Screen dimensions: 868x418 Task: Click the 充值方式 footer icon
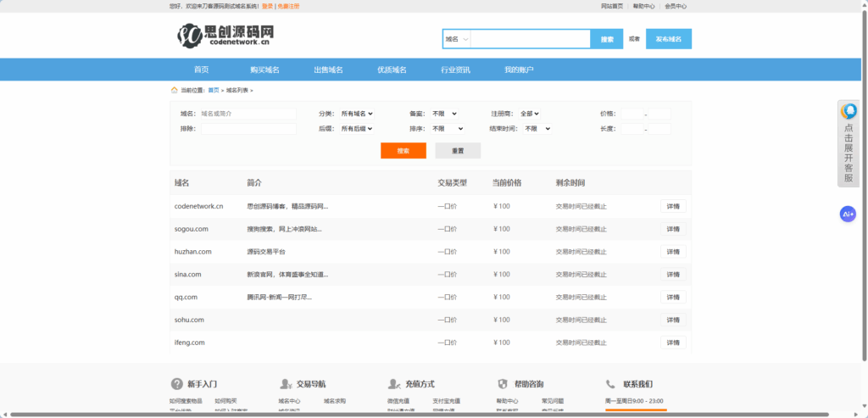tap(393, 384)
